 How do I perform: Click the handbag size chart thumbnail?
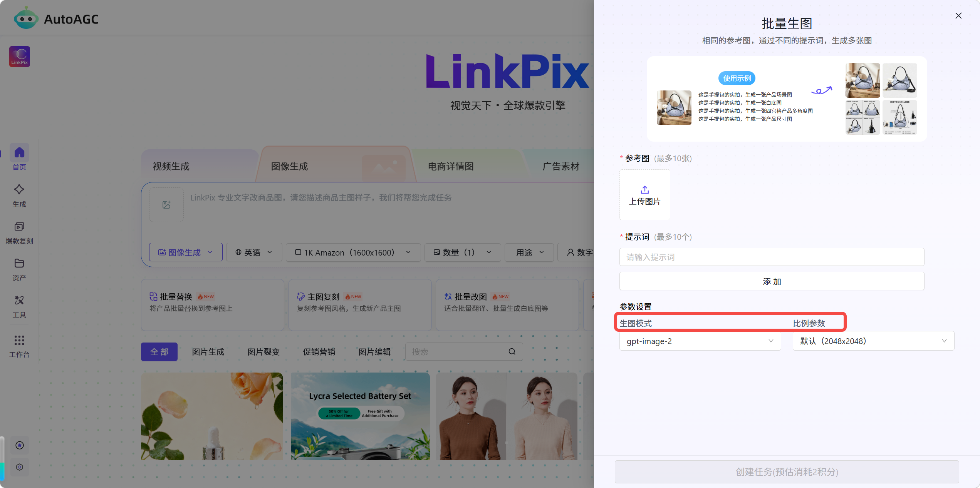tap(899, 117)
